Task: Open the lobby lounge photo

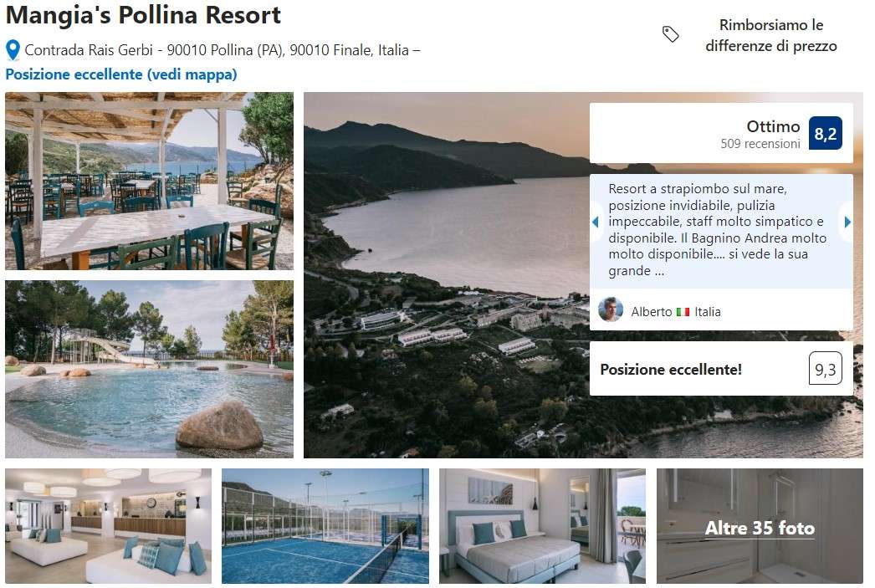Action: click(108, 526)
